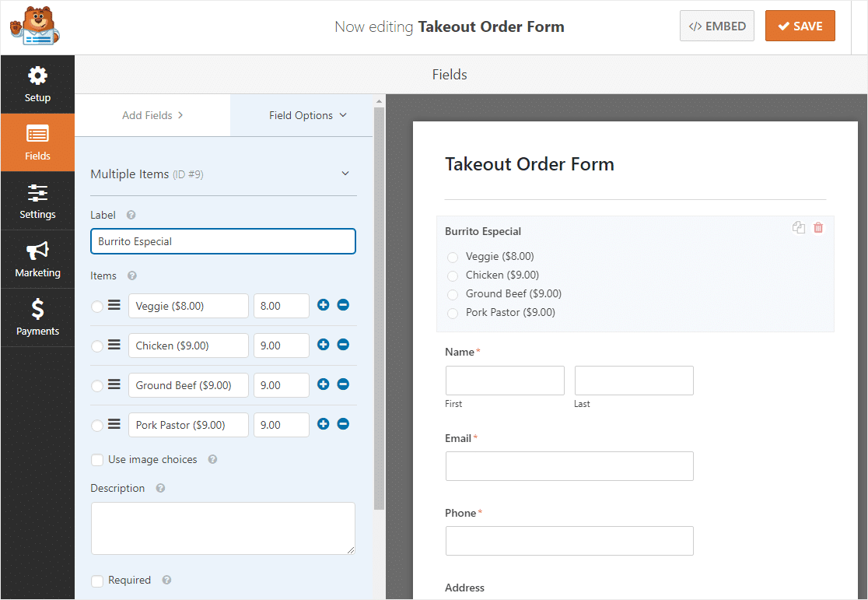Edit the Chicken item price 9.00 field
The width and height of the screenshot is (868, 600).
282,346
